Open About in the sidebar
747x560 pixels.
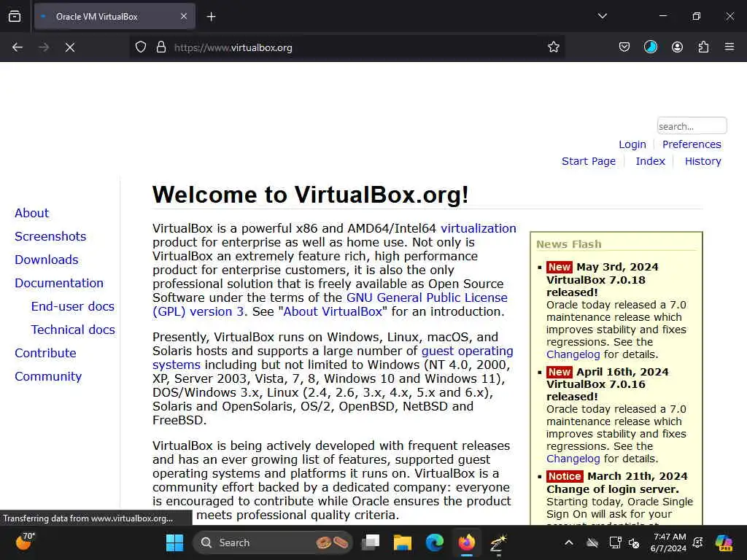tap(31, 213)
